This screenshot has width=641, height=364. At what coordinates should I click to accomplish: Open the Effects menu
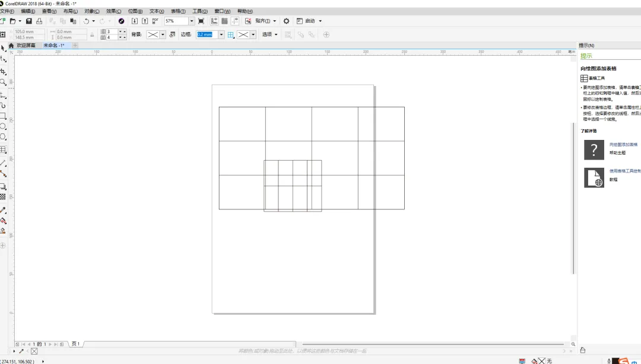point(113,11)
